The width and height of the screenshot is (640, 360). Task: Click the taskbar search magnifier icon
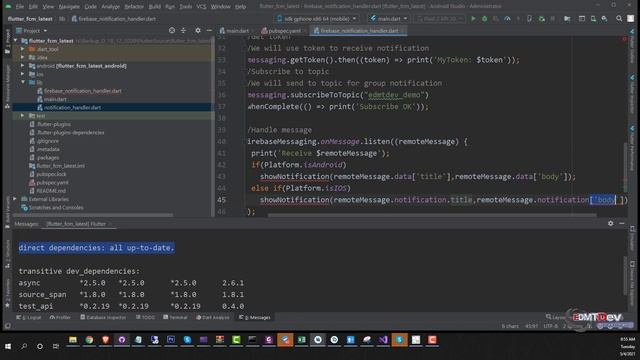24,346
